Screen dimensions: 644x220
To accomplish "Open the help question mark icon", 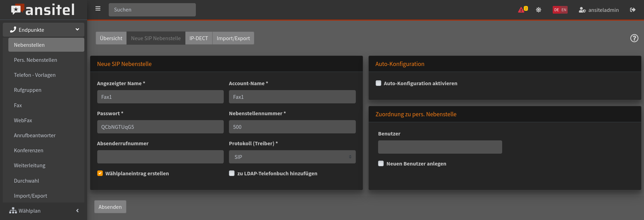I will click(634, 38).
